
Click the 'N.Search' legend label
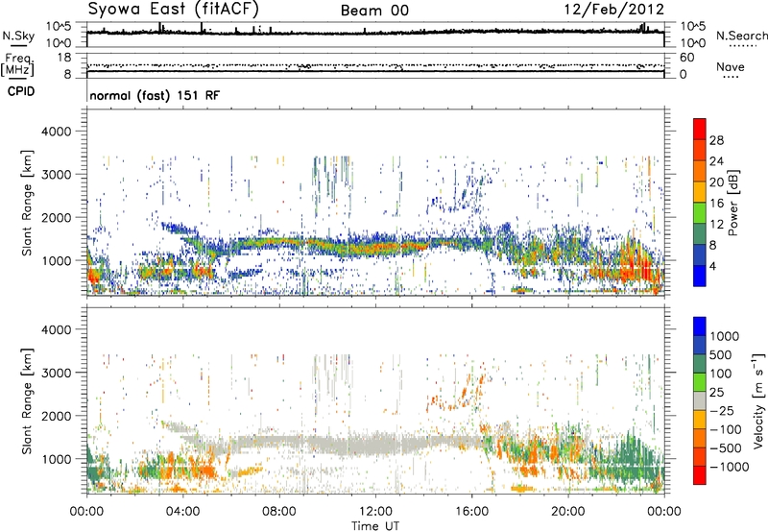point(741,36)
